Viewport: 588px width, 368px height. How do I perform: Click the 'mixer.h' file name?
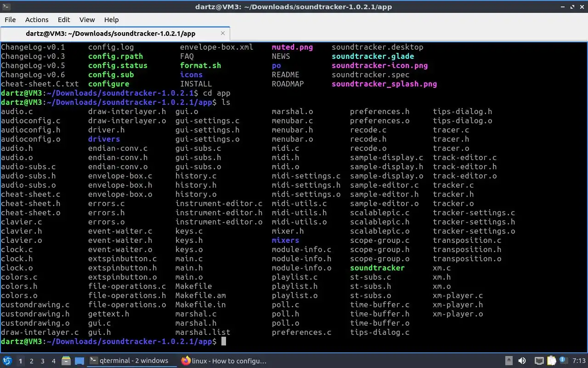click(x=288, y=231)
